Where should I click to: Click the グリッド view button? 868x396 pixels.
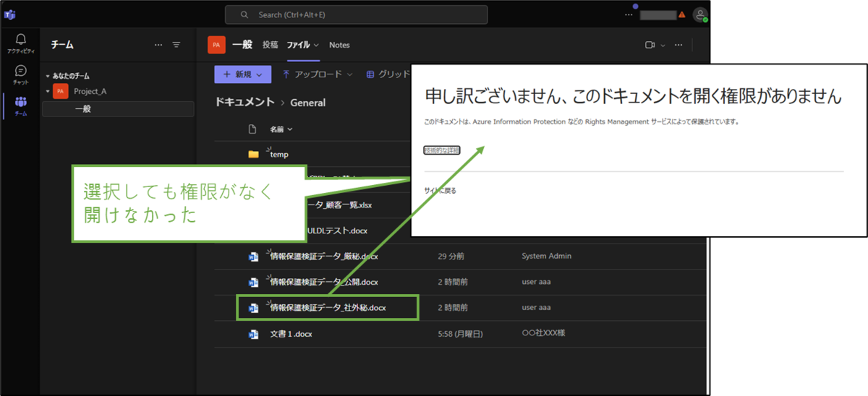click(x=389, y=74)
